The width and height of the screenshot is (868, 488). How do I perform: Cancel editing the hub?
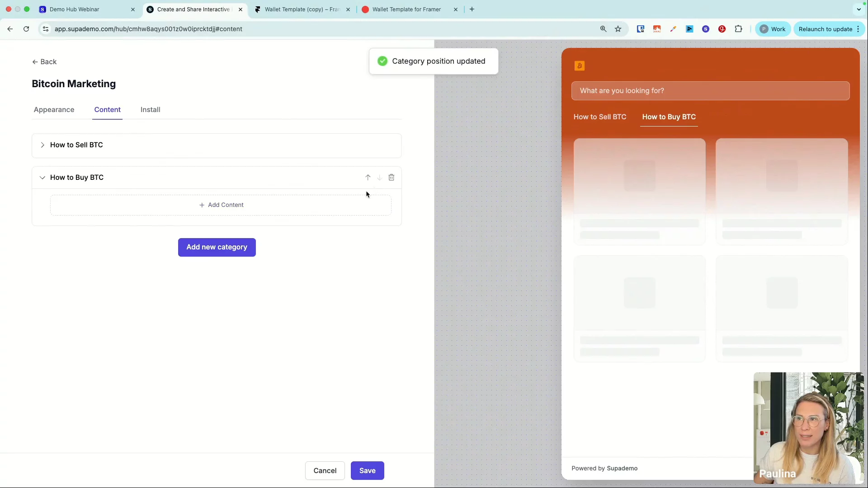(x=325, y=470)
